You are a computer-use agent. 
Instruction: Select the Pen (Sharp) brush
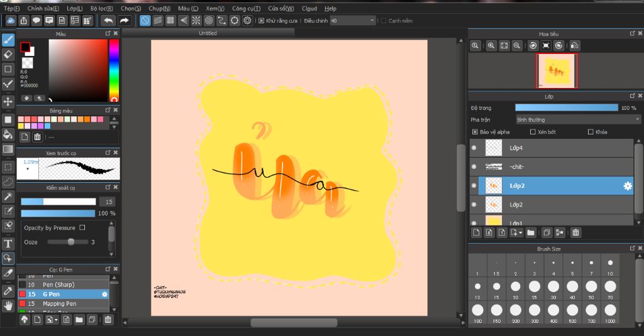coord(64,285)
